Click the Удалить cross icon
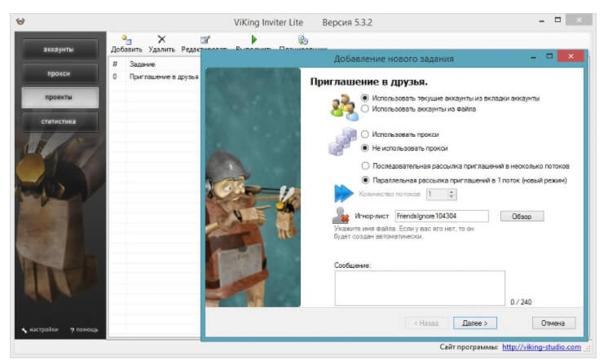This screenshot has width=608, height=364. pyautogui.click(x=161, y=39)
